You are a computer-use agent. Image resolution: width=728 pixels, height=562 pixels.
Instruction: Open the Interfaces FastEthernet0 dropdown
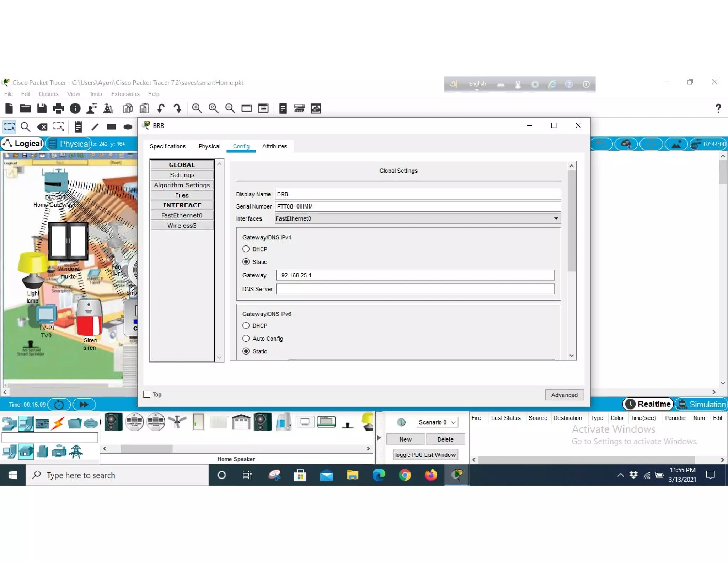[418, 218]
